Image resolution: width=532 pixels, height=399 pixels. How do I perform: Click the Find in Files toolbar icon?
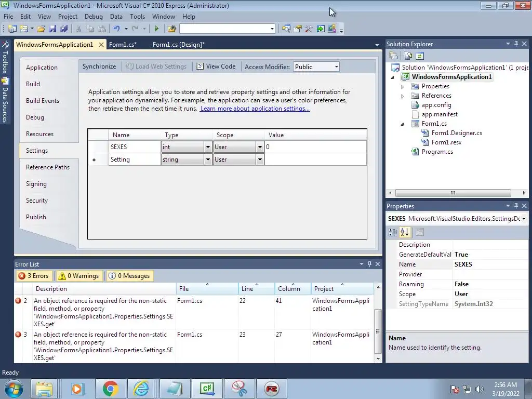[x=171, y=29]
